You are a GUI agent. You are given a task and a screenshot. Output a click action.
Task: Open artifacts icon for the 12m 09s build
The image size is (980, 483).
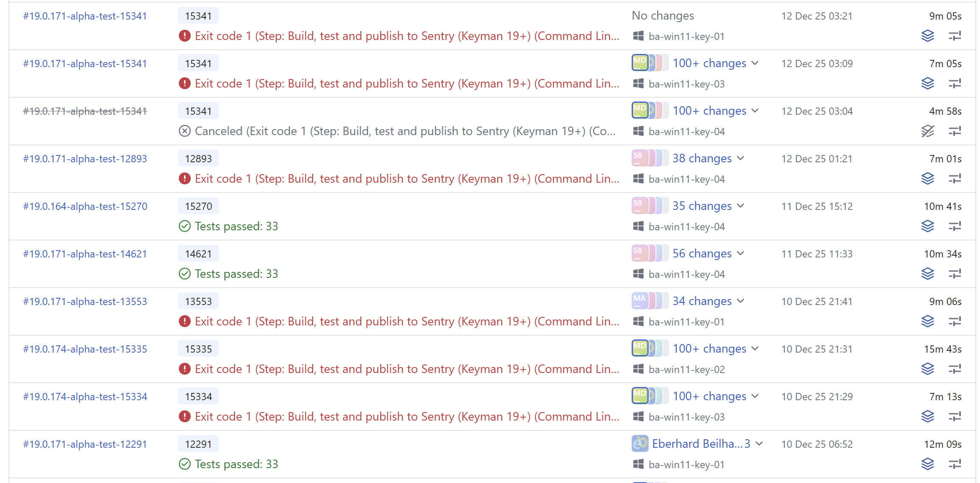click(x=927, y=464)
